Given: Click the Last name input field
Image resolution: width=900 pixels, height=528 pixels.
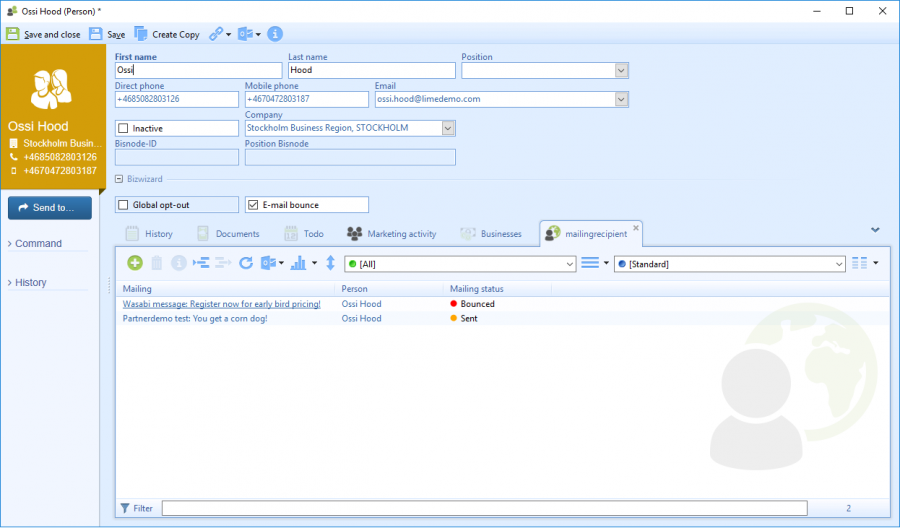Looking at the screenshot, I should click(x=371, y=71).
